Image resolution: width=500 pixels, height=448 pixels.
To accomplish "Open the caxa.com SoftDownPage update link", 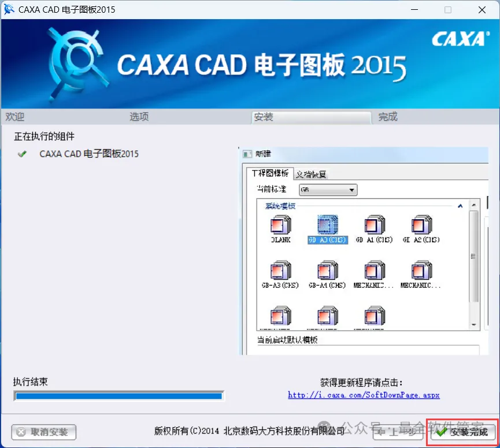I will [x=364, y=395].
